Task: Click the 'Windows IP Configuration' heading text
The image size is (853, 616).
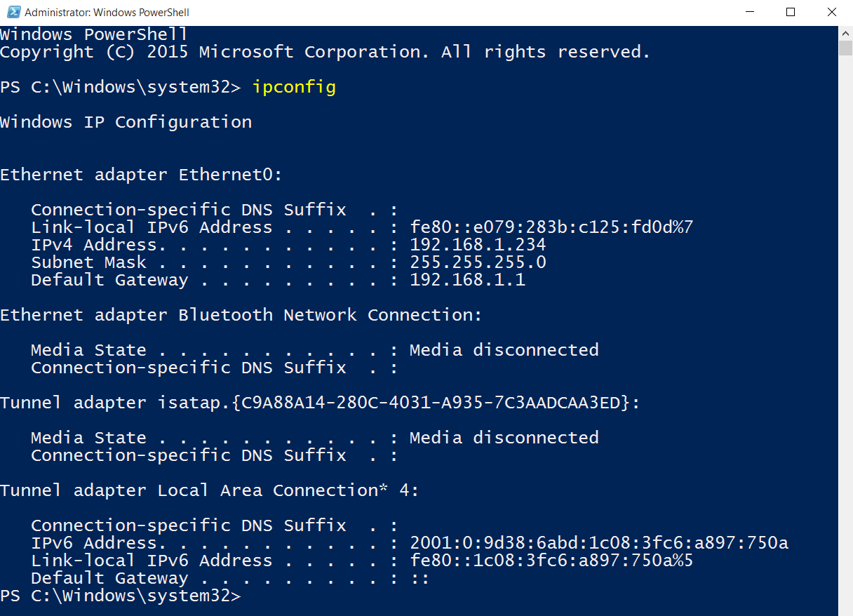Action: 126,122
